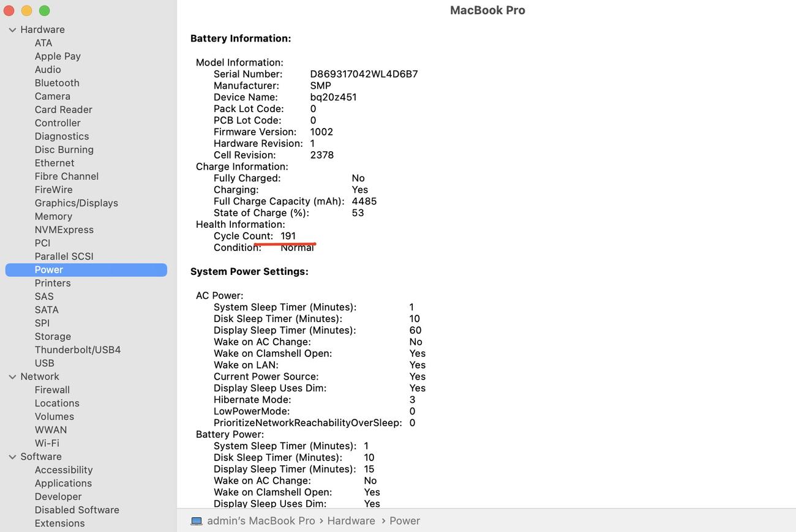Collapse the Network section
Screen dimensions: 796x532
(12, 377)
